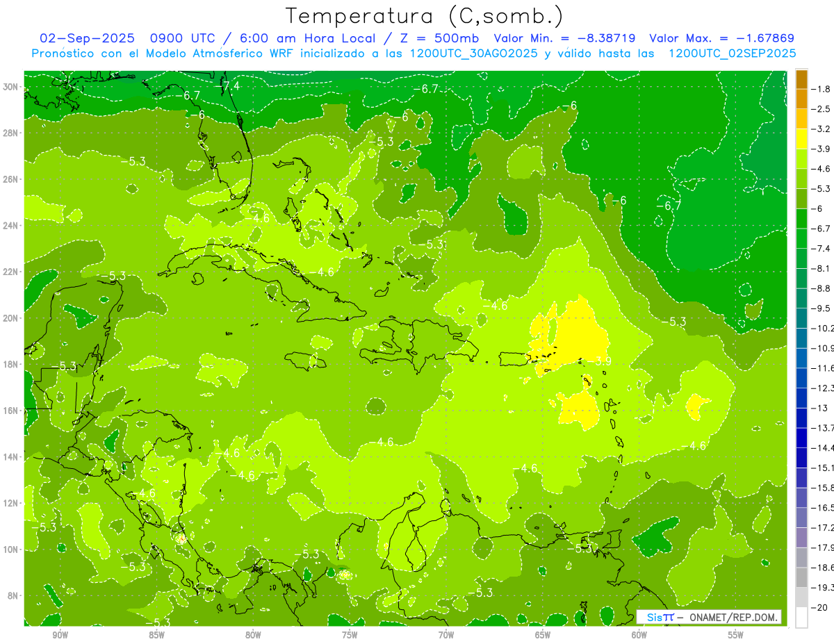
Task: Click the legend value -1.8
Action: (821, 89)
